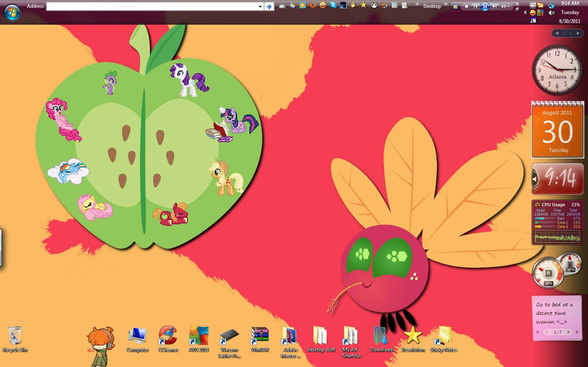Go to next sidebar gadget page
This screenshot has width=588, height=367.
point(578,33)
